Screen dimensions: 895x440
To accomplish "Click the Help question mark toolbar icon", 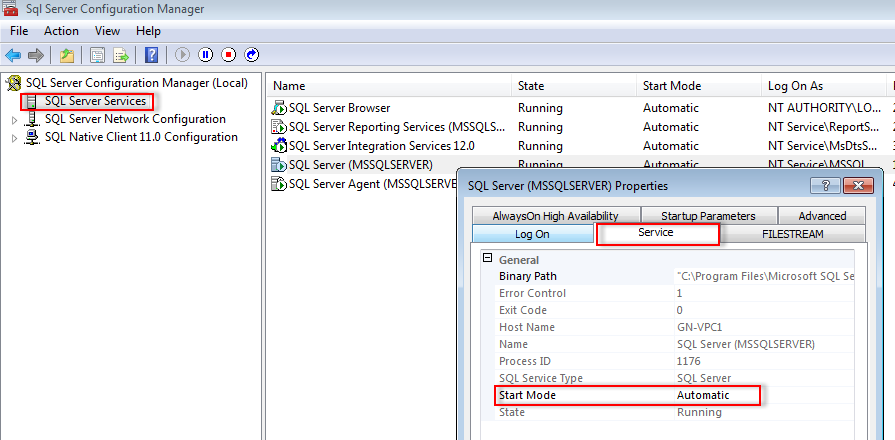I will tap(152, 55).
